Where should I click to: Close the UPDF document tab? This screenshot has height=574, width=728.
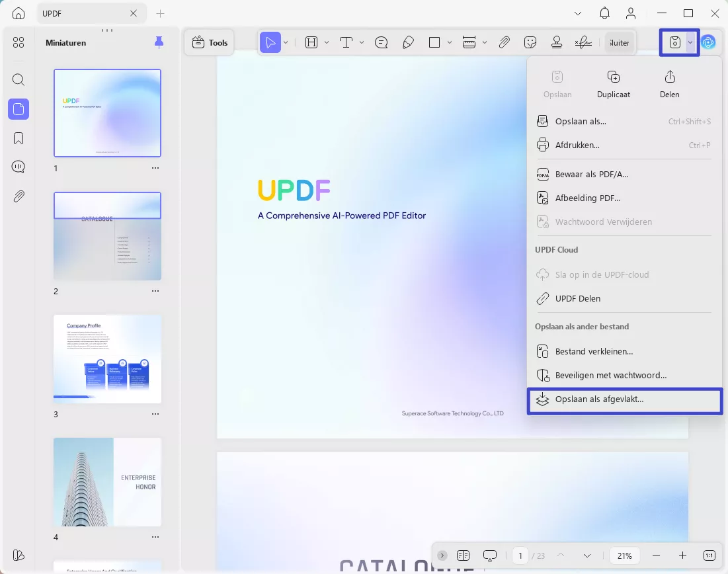tap(134, 13)
